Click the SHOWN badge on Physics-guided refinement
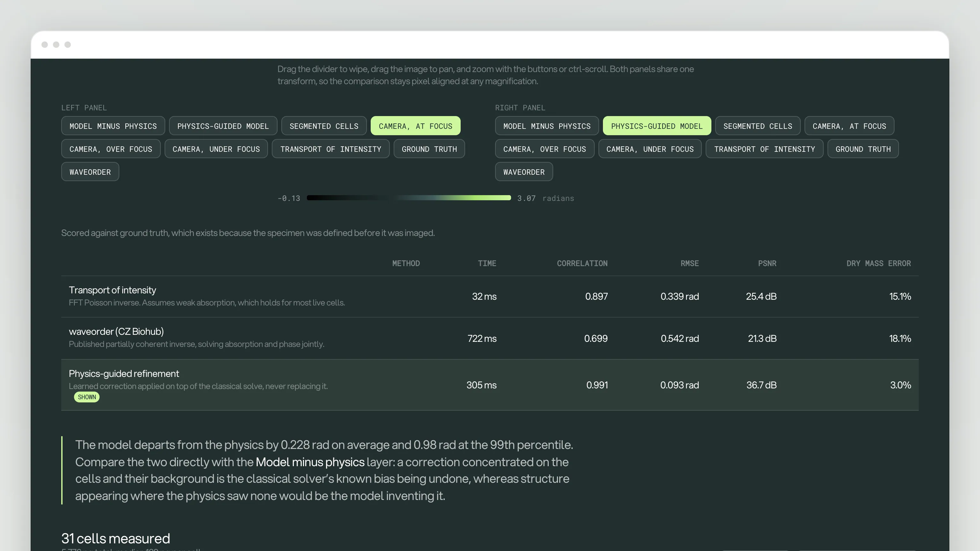Viewport: 980px width, 551px height. click(x=87, y=397)
